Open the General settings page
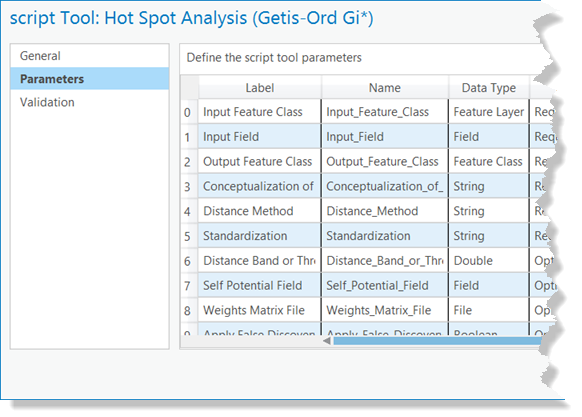 (89, 56)
